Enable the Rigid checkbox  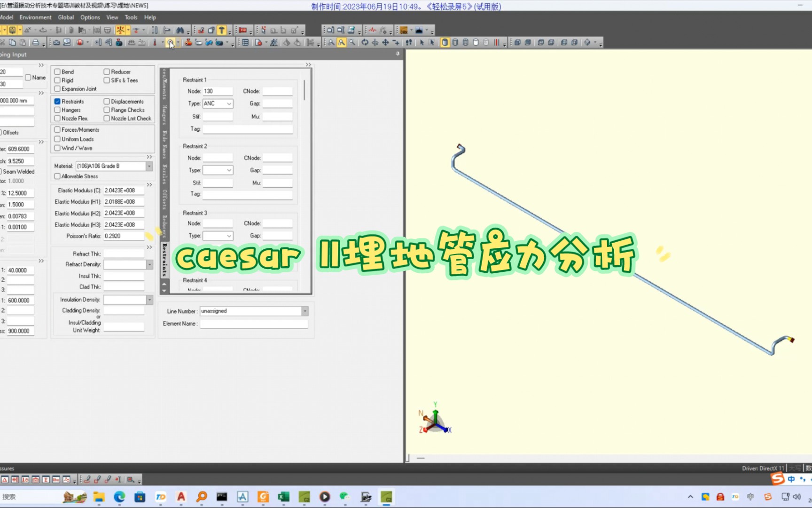(x=57, y=80)
